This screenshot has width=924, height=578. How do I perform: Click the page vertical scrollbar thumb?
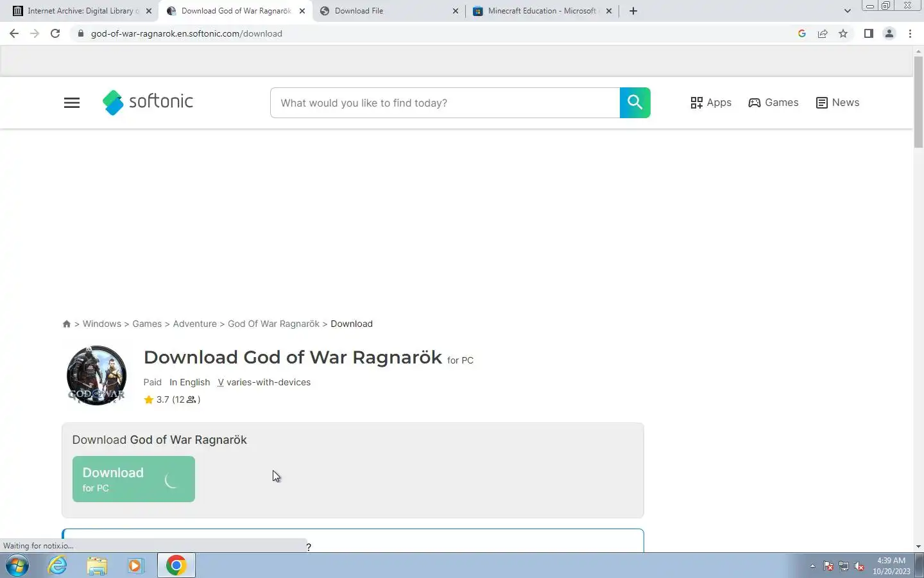point(918,103)
